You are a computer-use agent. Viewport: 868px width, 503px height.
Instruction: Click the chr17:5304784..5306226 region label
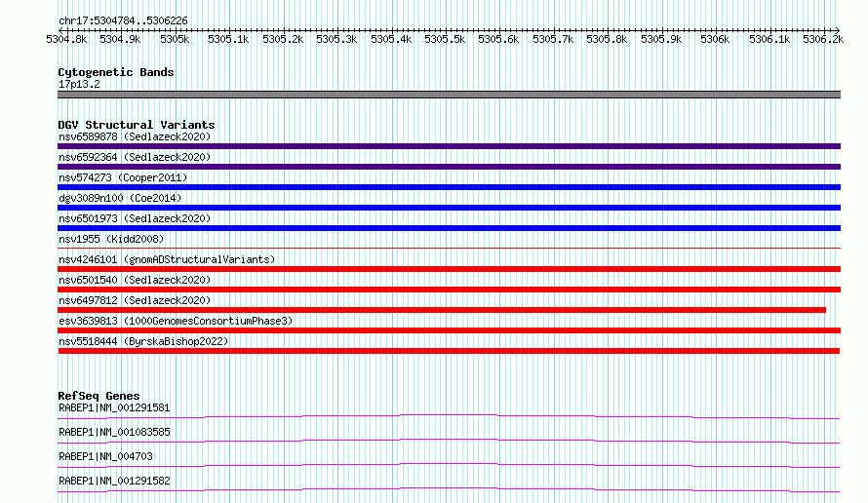tap(123, 20)
